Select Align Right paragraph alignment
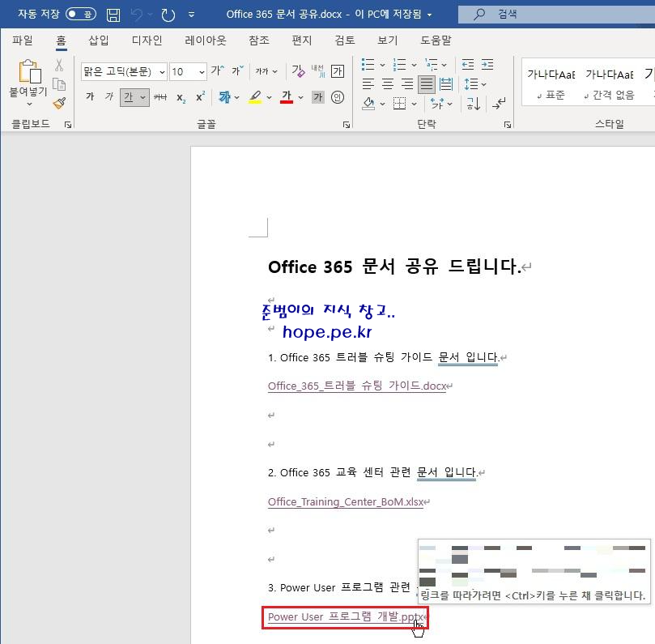655x644 pixels. tap(407, 84)
